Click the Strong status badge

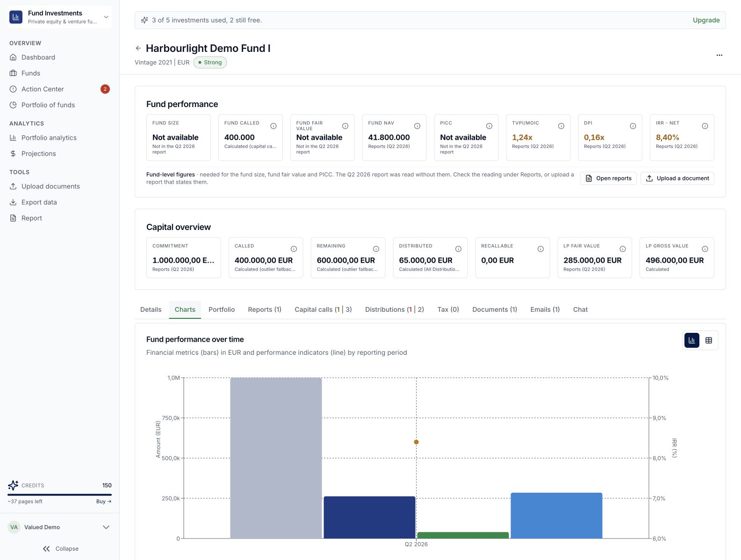(x=210, y=62)
